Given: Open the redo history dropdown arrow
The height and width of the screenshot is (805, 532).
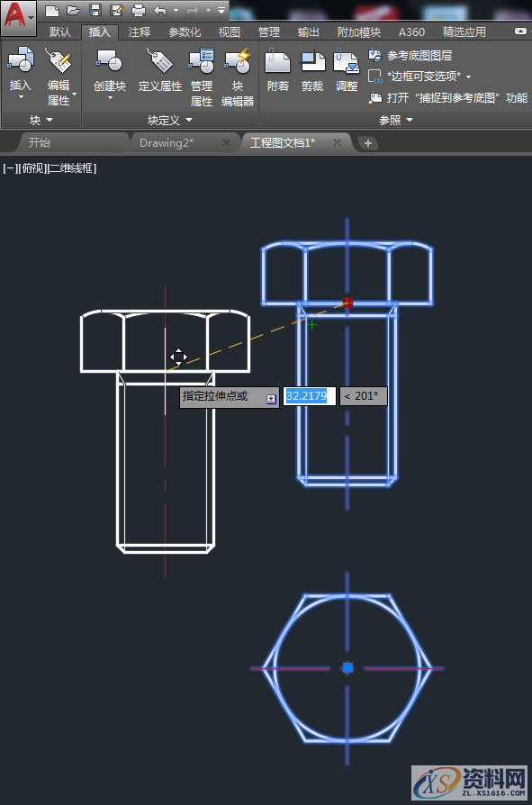Looking at the screenshot, I should 208,10.
